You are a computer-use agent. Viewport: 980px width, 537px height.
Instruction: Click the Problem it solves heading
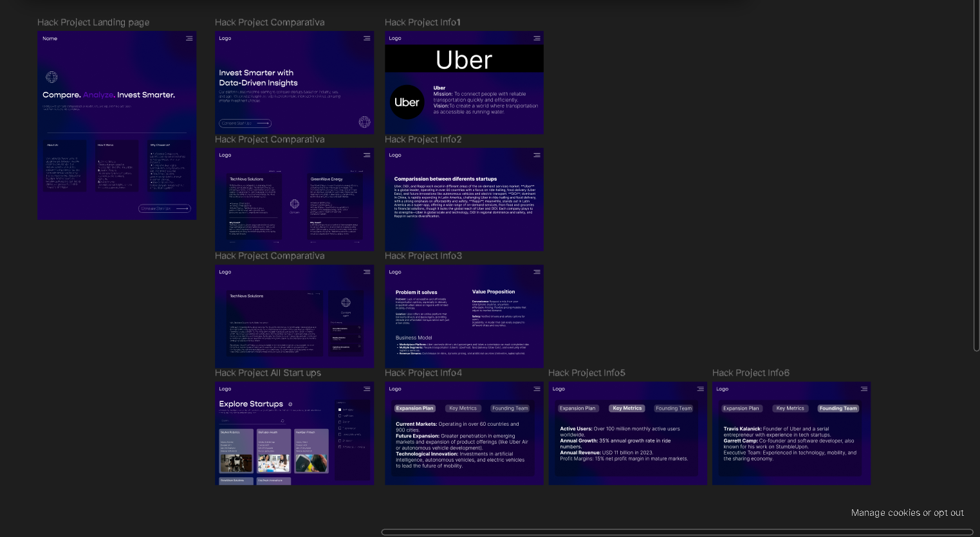[x=416, y=292]
